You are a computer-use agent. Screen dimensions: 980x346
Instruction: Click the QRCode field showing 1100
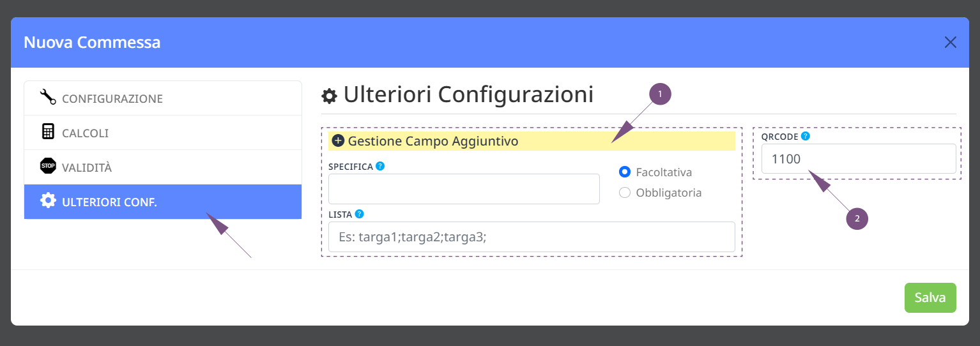tap(859, 159)
